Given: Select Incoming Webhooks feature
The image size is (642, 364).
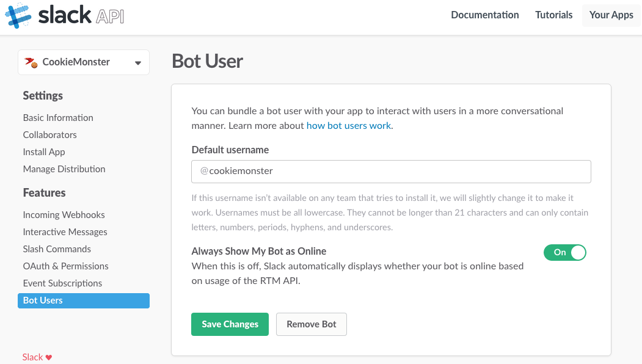Looking at the screenshot, I should click(64, 215).
